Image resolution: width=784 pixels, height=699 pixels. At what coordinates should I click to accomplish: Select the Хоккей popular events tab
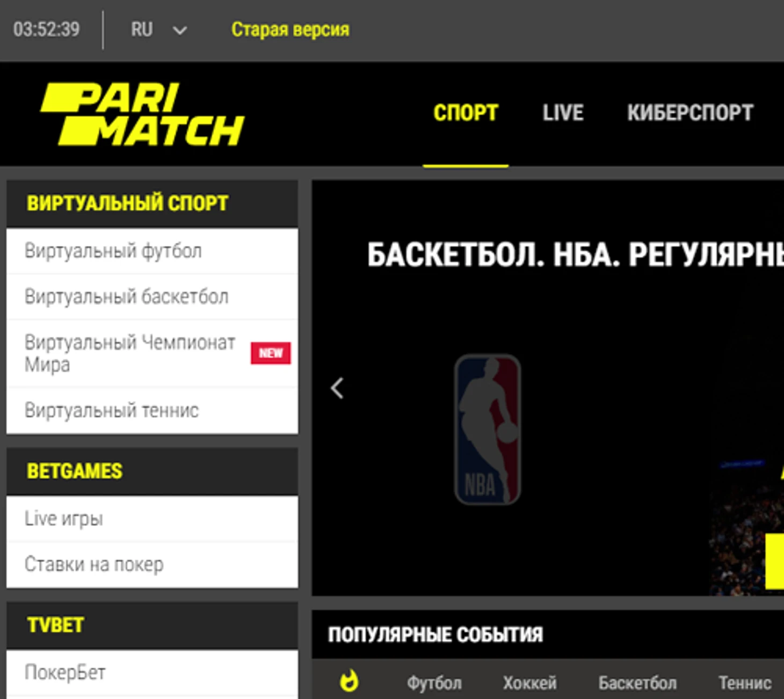coord(529,683)
